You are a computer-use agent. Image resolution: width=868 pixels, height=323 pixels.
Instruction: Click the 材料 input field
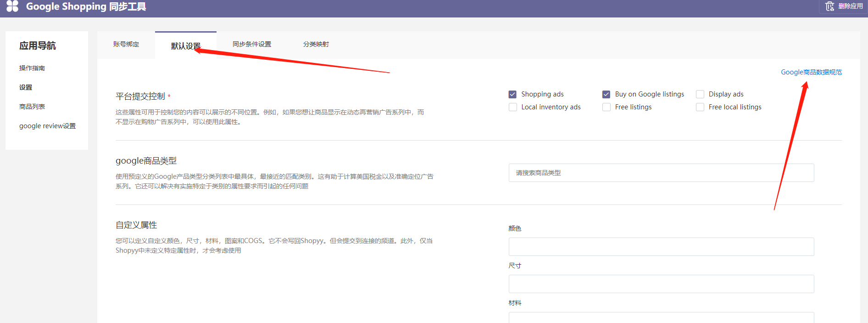coord(661,317)
